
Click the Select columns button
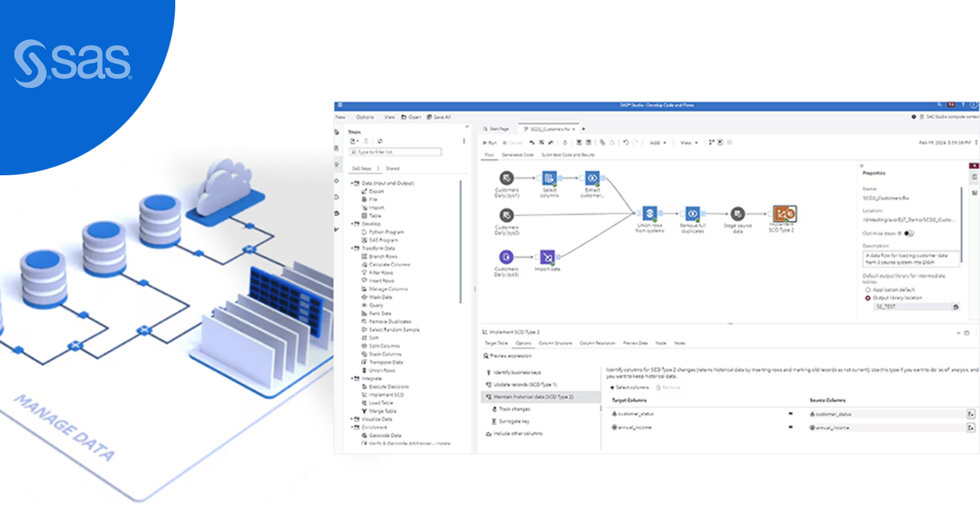(x=629, y=387)
